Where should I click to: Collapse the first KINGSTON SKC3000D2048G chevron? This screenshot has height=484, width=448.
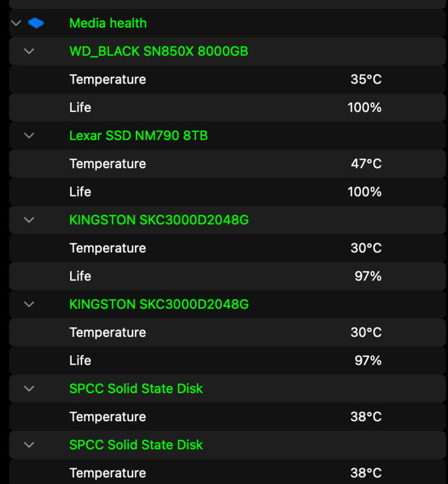pyautogui.click(x=29, y=220)
